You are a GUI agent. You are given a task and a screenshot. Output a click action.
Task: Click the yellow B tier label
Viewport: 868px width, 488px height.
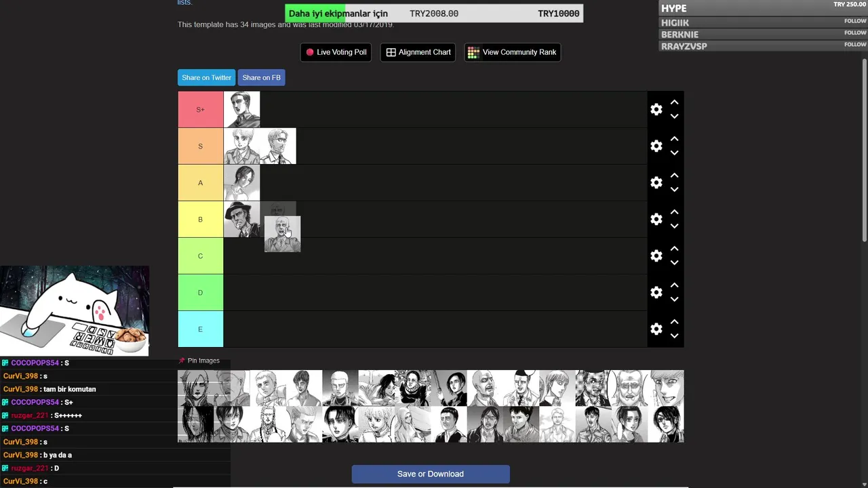click(200, 219)
